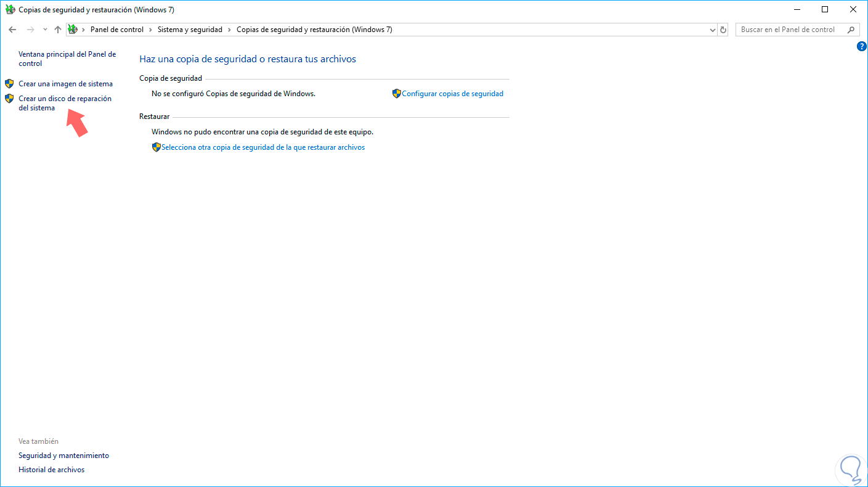Refresh the Control Panel view
Viewport: 868px width, 487px height.
(723, 30)
